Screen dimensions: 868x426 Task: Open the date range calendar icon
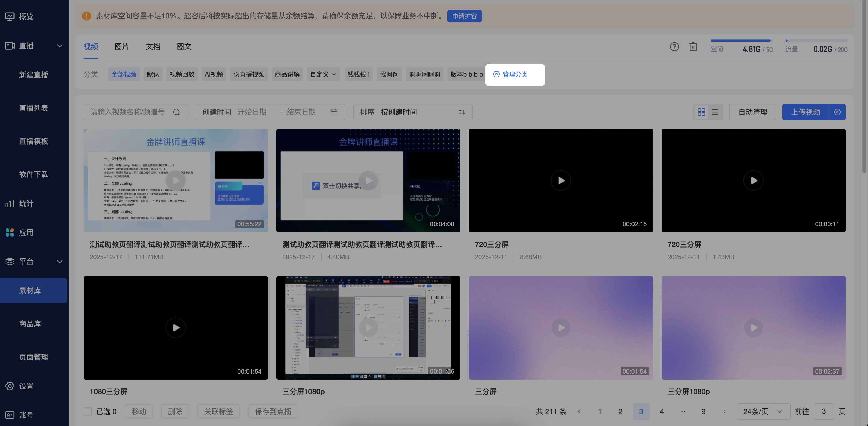pyautogui.click(x=334, y=112)
